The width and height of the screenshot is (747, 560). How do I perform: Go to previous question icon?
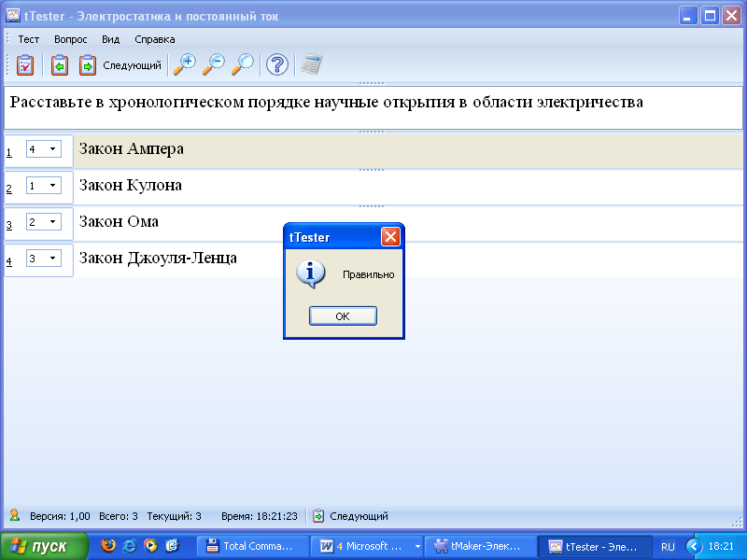(x=60, y=65)
